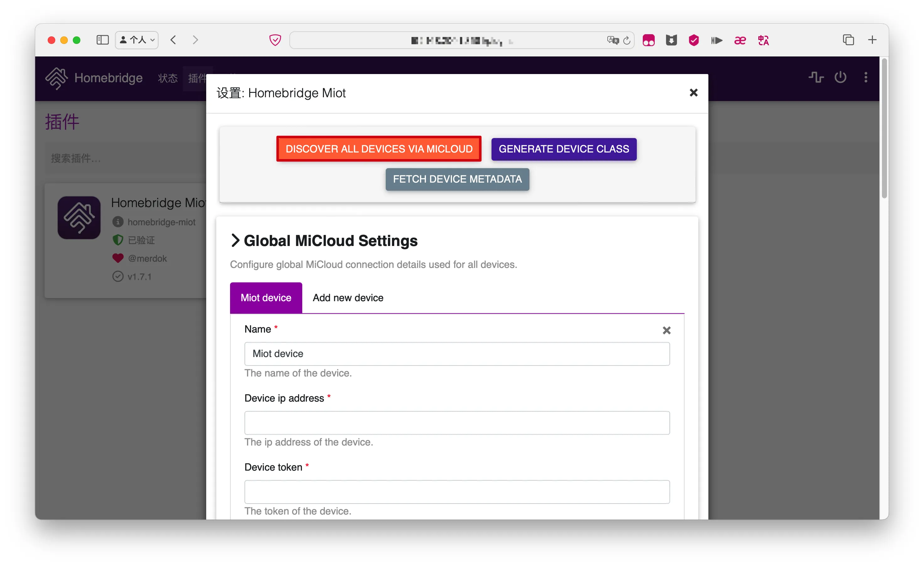Screen dimensions: 924x566
Task: Click the 已验证 verified shield icon
Action: point(118,240)
